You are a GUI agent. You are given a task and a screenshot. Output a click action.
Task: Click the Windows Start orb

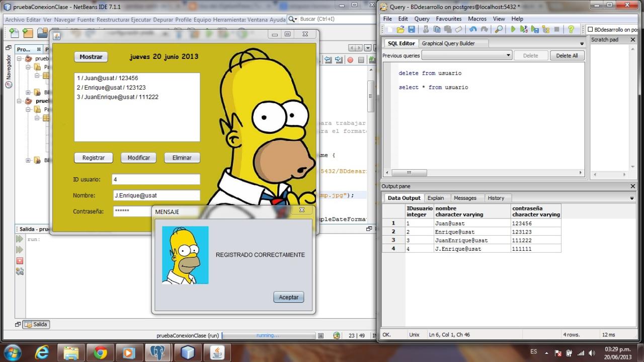coord(12,352)
